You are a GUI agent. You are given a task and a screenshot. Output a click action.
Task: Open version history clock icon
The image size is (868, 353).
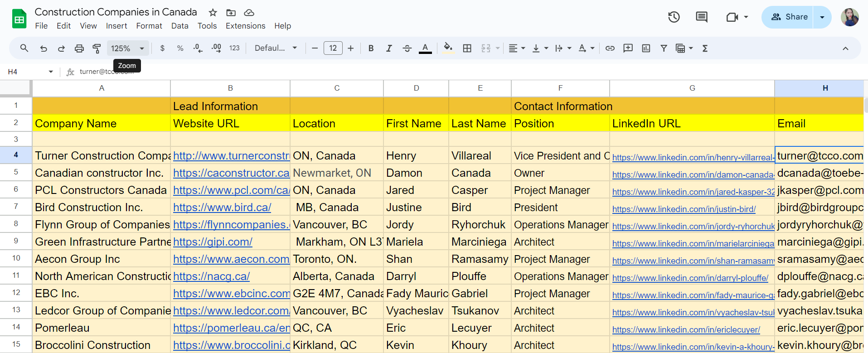point(674,17)
